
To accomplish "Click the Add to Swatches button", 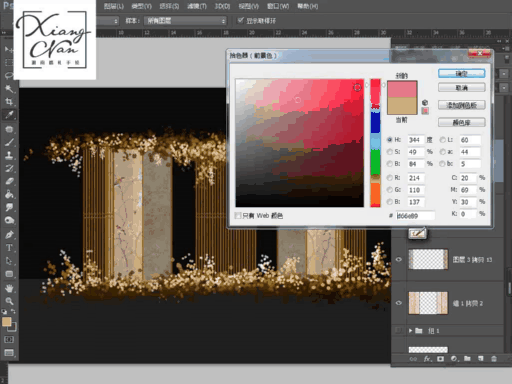I will [461, 105].
